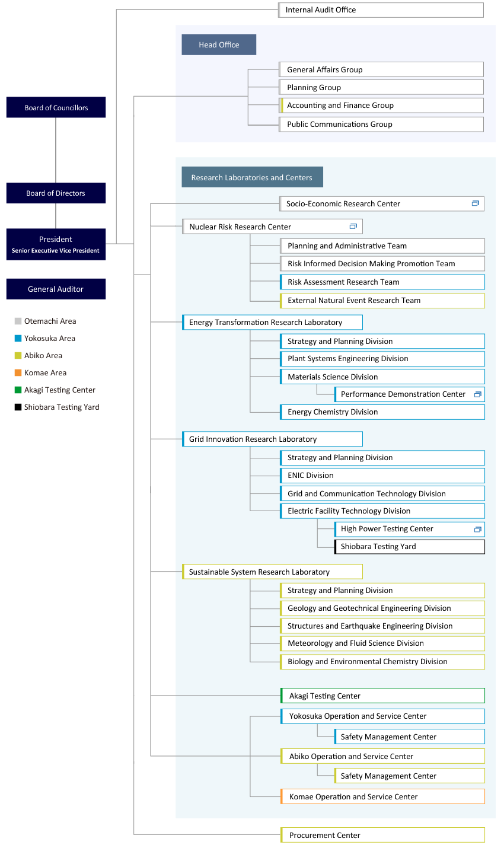The height and width of the screenshot is (848, 504).
Task: Open Safety Management Center under Yokosuka
Action: coord(409,737)
